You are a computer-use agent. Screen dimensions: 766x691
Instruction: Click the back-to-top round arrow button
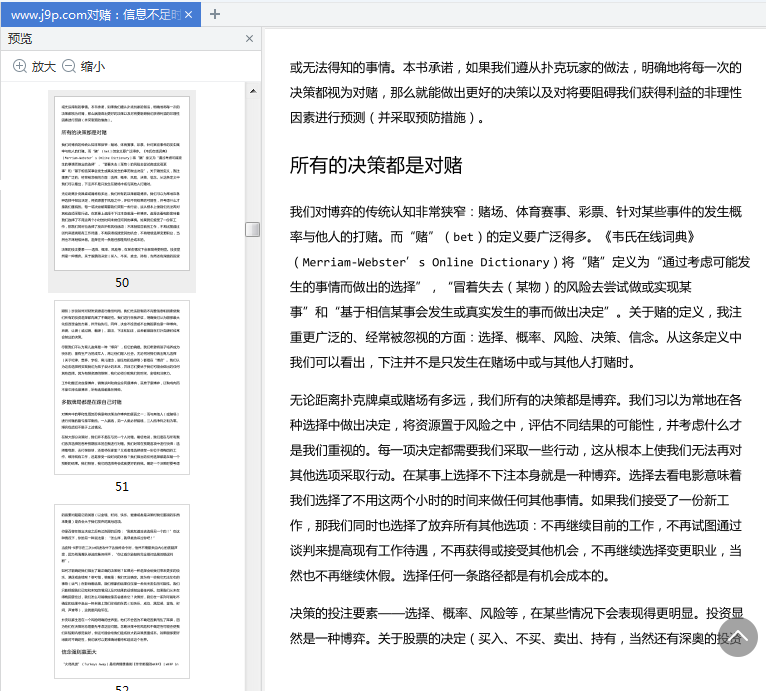pos(738,637)
